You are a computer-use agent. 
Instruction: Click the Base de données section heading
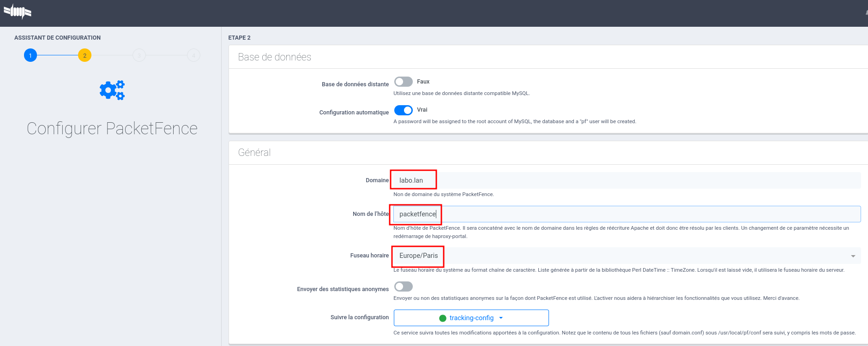point(275,57)
